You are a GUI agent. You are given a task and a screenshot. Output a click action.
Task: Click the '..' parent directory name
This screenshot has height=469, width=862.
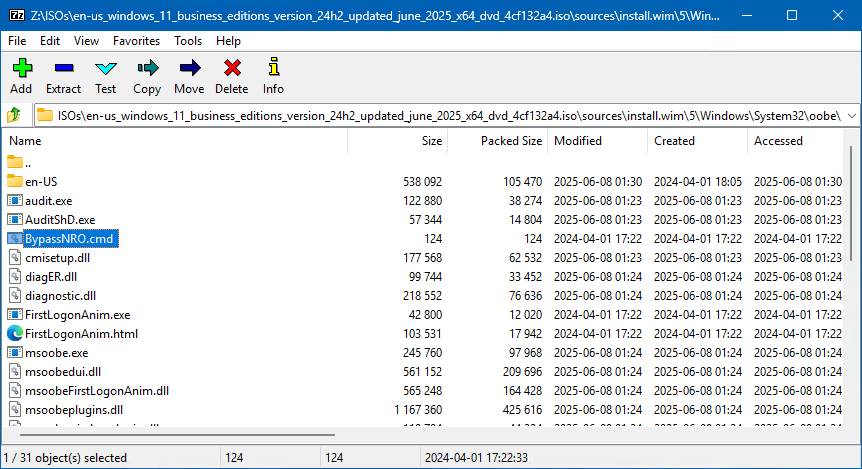pyautogui.click(x=28, y=163)
